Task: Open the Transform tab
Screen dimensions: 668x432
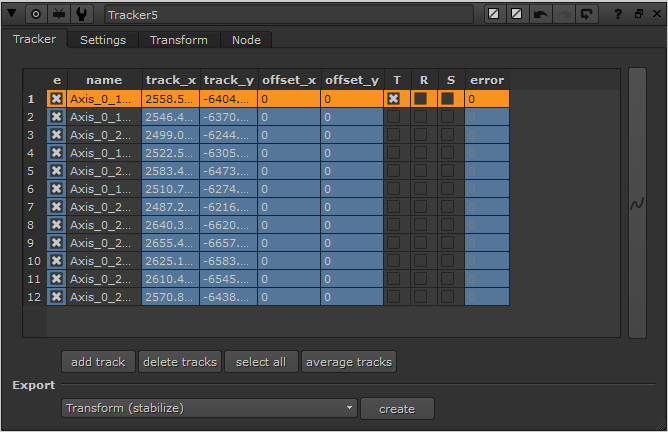Action: coord(179,40)
